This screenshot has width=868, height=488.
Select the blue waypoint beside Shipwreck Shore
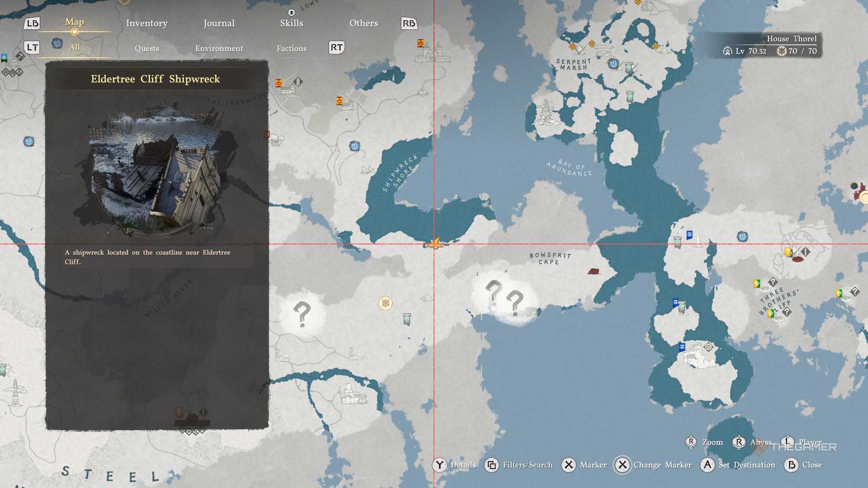click(x=355, y=146)
